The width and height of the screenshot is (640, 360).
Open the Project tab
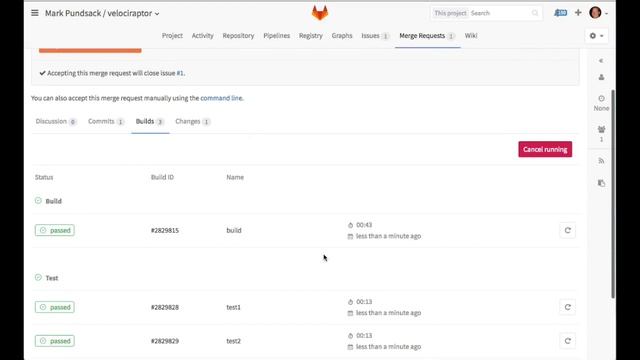(x=172, y=36)
